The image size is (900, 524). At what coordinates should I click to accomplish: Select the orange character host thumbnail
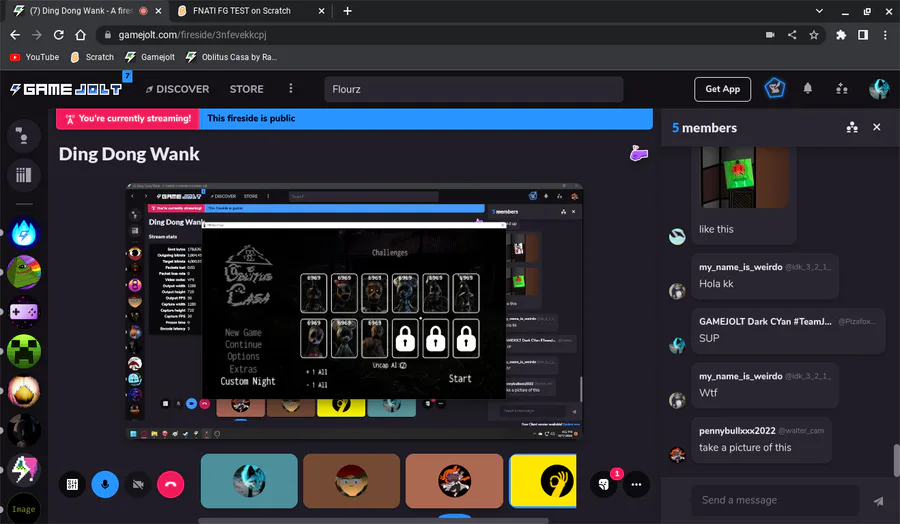454,481
